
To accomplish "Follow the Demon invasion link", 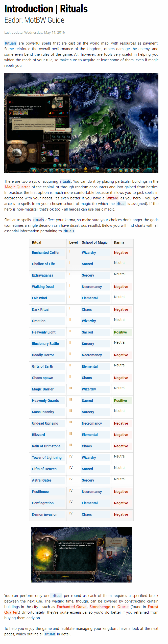I will 45,514.
